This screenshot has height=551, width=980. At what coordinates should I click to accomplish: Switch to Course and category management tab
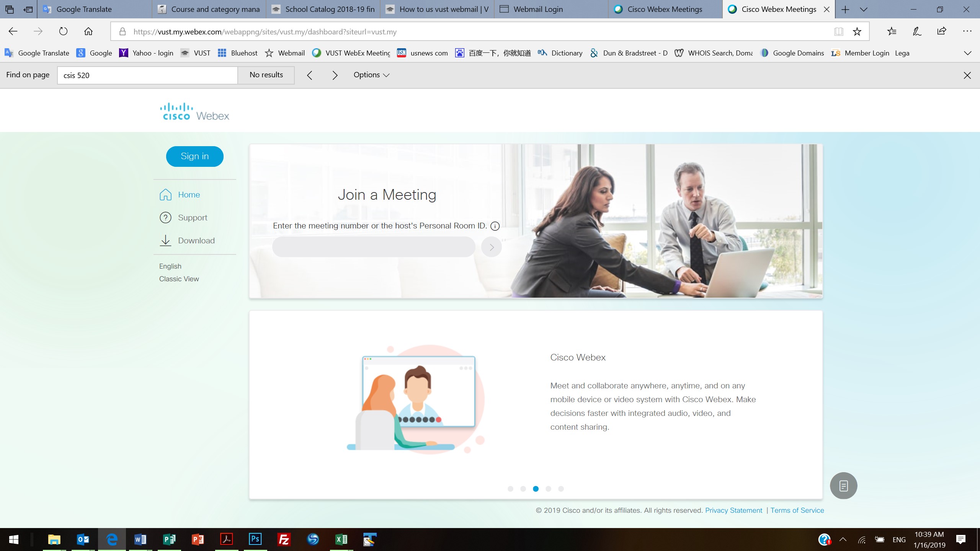[209, 9]
